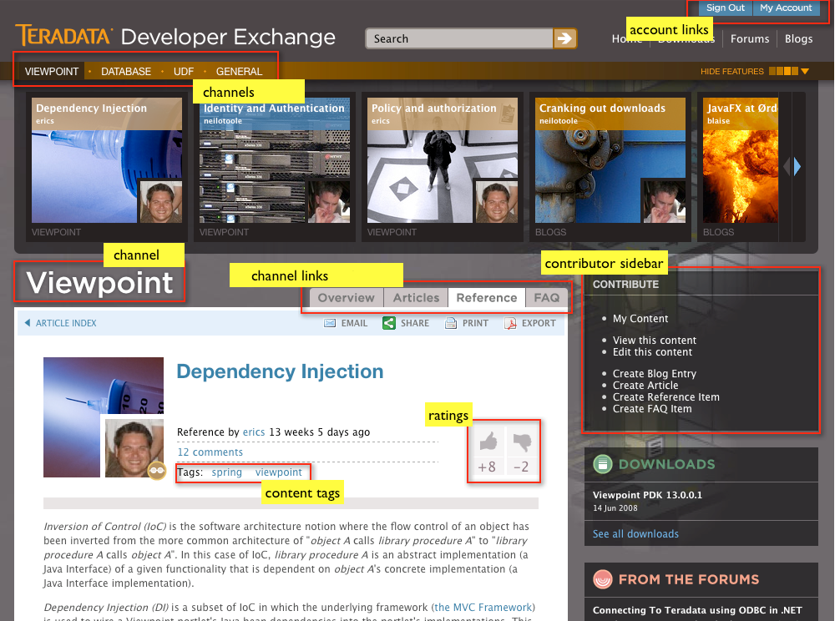The width and height of the screenshot is (840, 621).
Task: Open the MVC Framework link
Action: (x=483, y=607)
